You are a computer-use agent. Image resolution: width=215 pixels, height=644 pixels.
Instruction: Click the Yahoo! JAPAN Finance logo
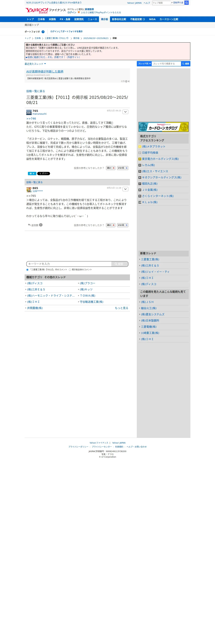pyautogui.click(x=45, y=11)
